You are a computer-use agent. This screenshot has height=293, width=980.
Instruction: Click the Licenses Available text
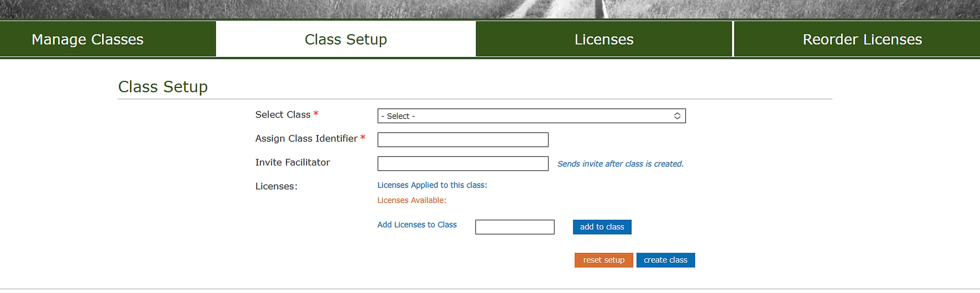[x=412, y=201]
